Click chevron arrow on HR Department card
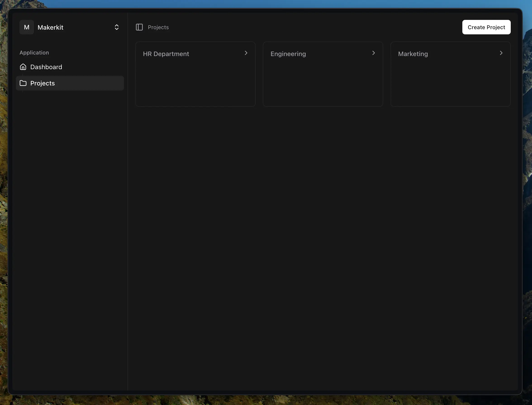The image size is (532, 405). tap(246, 53)
